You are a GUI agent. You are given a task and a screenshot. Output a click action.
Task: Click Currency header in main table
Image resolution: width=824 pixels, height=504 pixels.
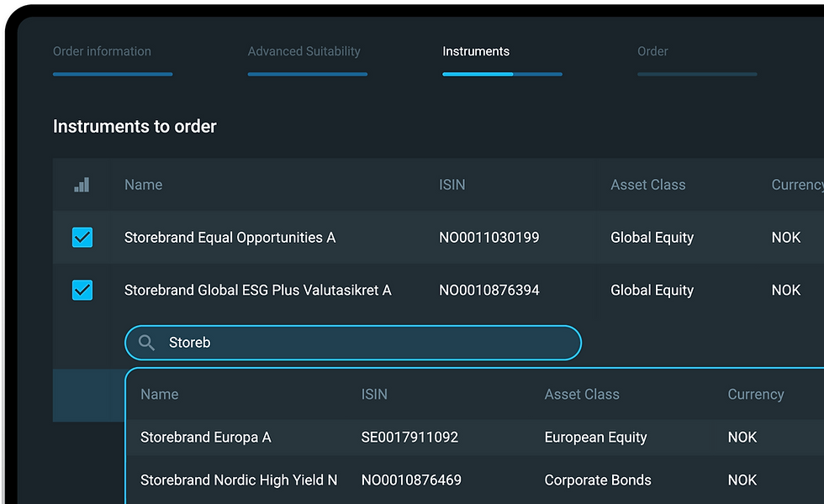point(797,185)
